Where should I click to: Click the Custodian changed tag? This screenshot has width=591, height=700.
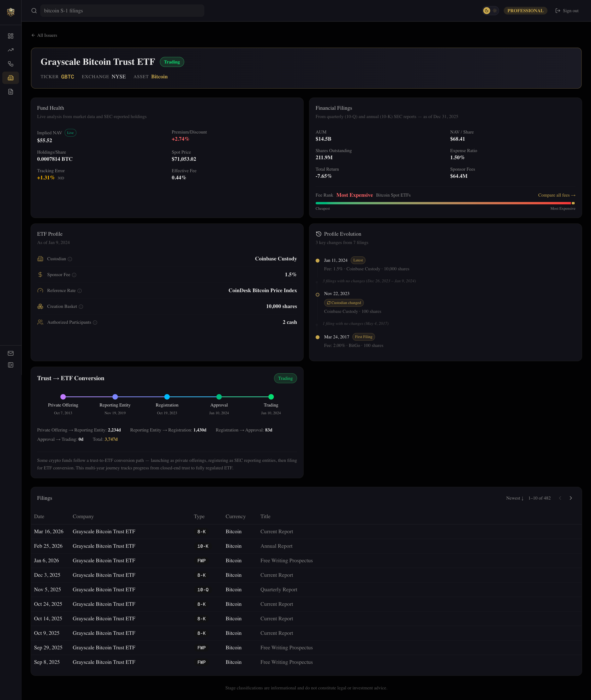(344, 303)
